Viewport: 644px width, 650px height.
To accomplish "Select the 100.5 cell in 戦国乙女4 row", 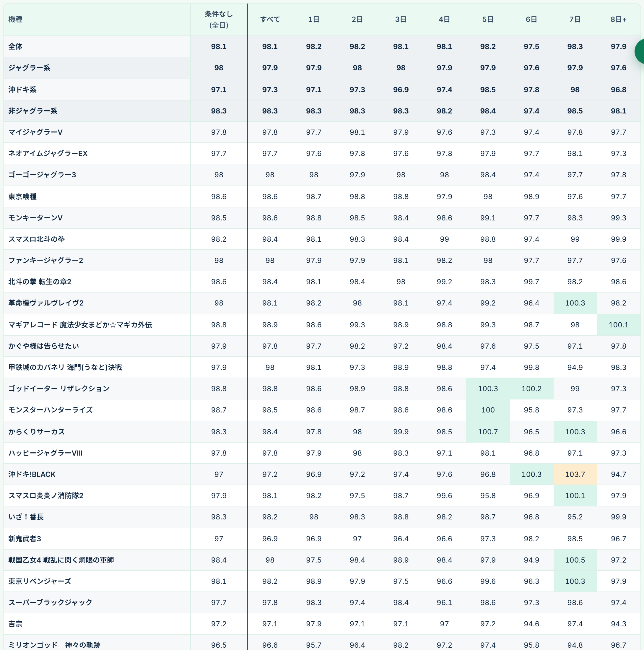I will [x=575, y=560].
